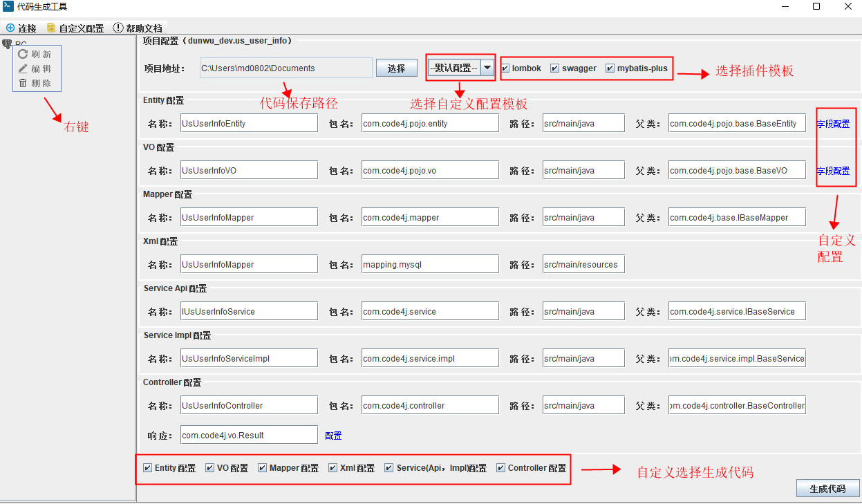Click the 选择 project path button
This screenshot has width=862, height=504.
pos(397,68)
